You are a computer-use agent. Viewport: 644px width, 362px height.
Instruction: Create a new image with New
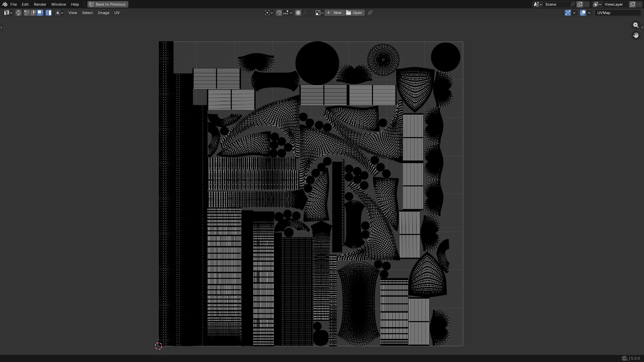(x=334, y=13)
